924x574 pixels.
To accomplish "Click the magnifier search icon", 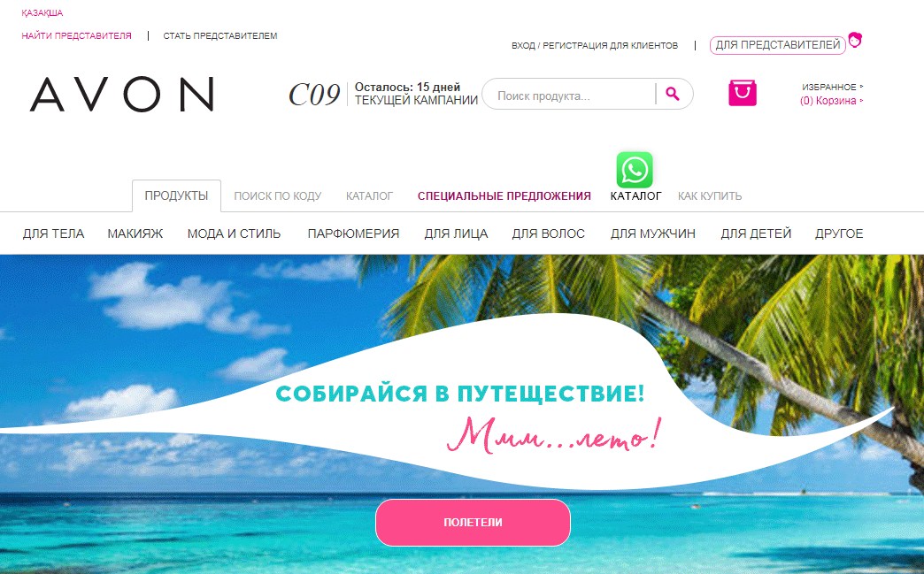I will coord(673,94).
